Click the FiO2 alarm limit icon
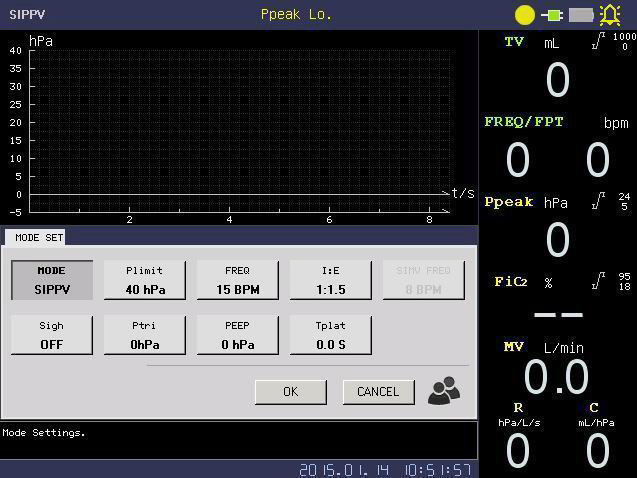637x478 pixels. [x=598, y=282]
